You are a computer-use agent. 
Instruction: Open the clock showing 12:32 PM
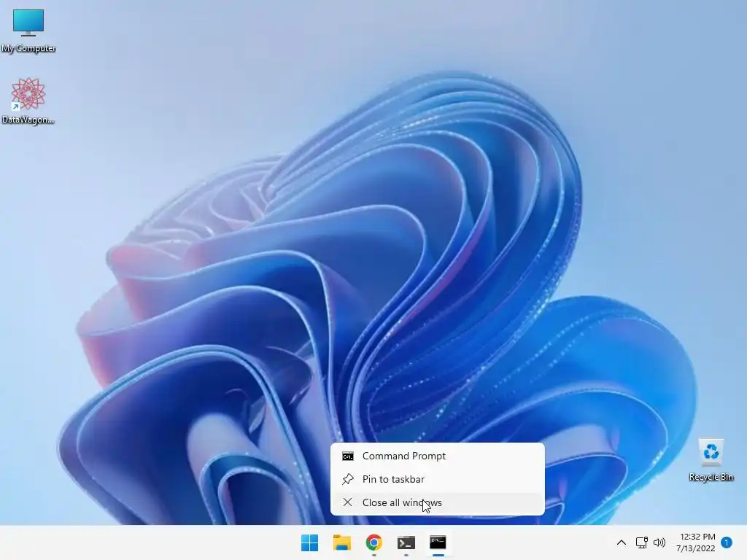tap(695, 542)
